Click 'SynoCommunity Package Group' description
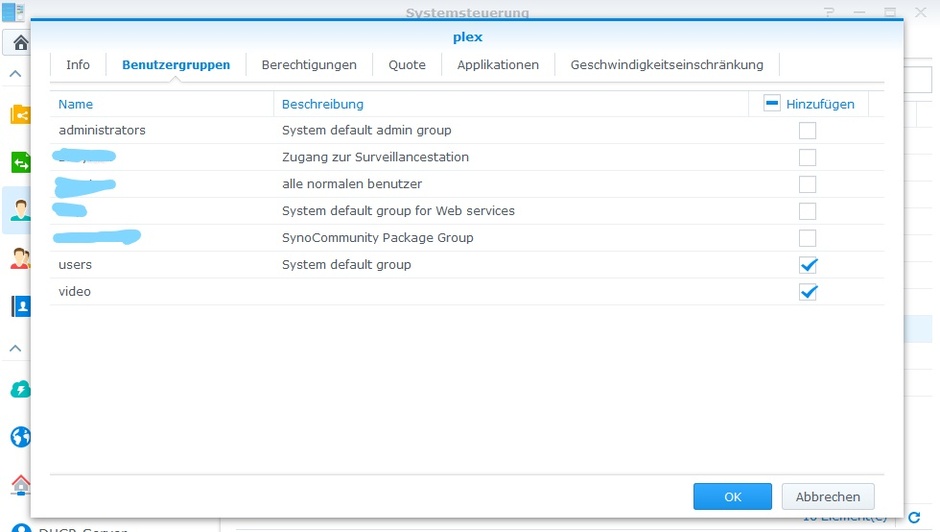The width and height of the screenshot is (940, 532). click(x=378, y=238)
